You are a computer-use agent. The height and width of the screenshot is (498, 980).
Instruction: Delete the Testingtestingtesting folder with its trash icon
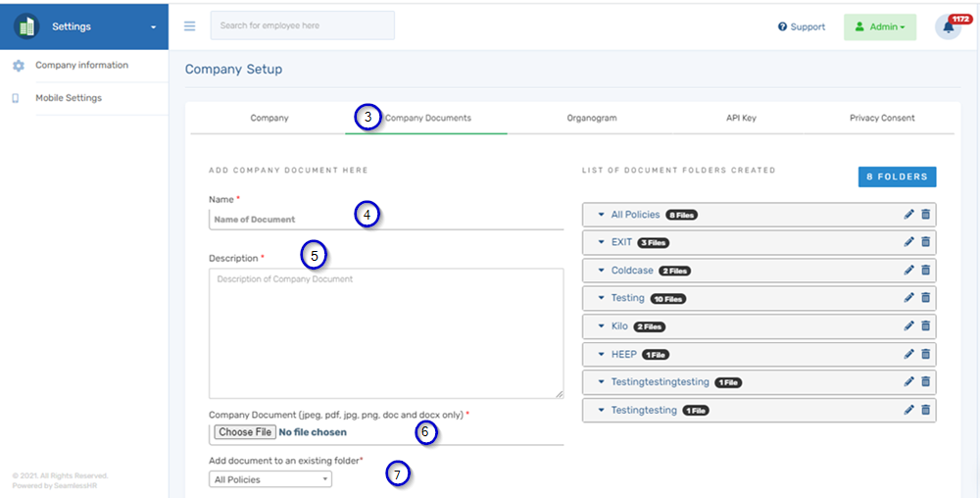pos(926,381)
